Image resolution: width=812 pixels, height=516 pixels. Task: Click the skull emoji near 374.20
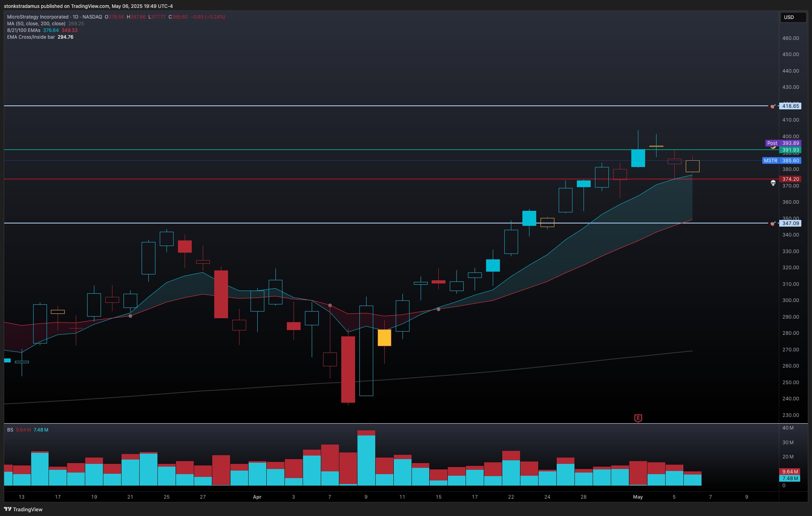[773, 183]
